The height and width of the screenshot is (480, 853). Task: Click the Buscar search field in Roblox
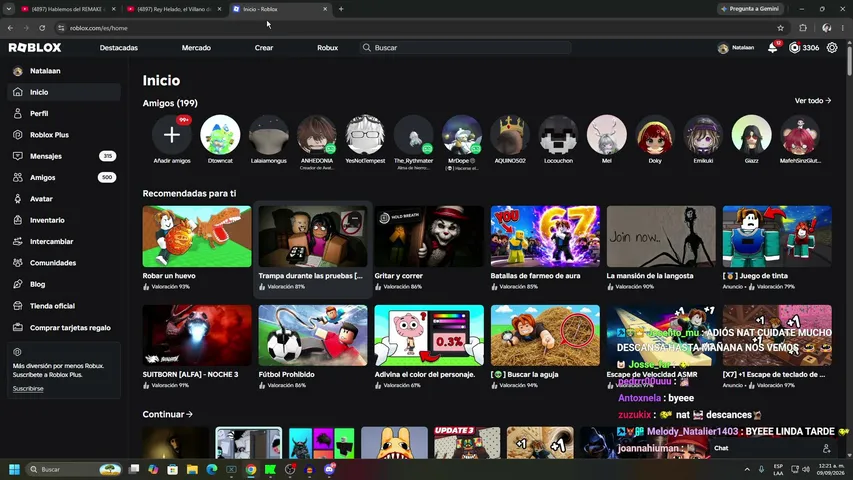tap(466, 48)
